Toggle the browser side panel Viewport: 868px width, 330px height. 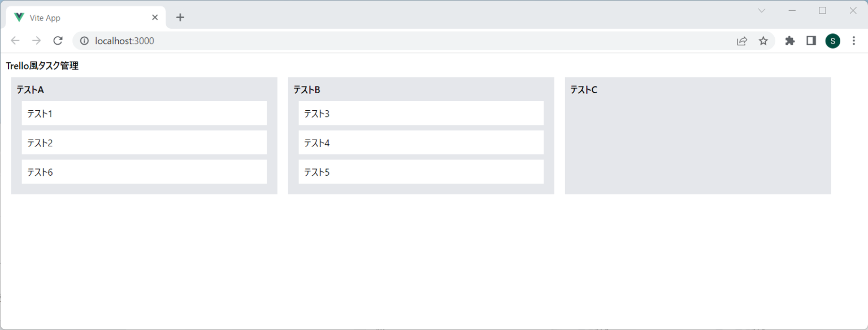click(811, 41)
